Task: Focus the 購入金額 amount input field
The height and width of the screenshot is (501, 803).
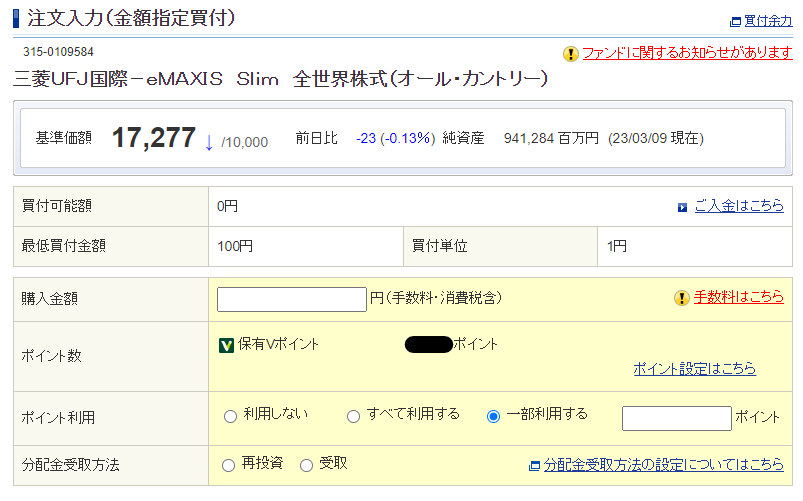Action: (292, 299)
